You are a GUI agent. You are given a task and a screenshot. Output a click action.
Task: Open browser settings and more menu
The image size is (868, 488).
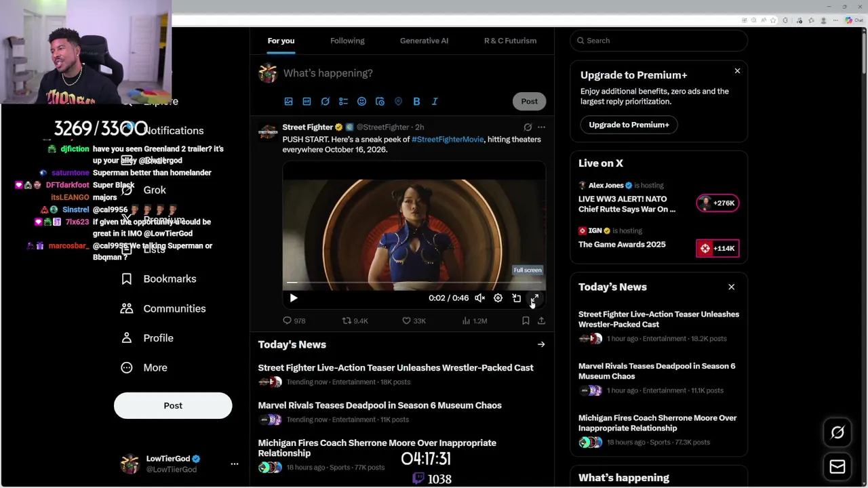835,20
